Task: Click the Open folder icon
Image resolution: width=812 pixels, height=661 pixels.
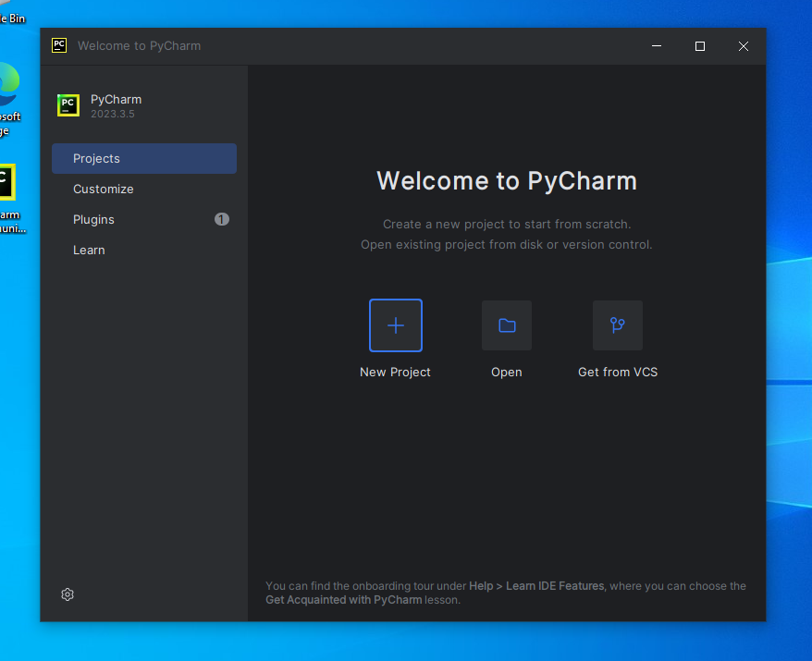Action: point(506,325)
